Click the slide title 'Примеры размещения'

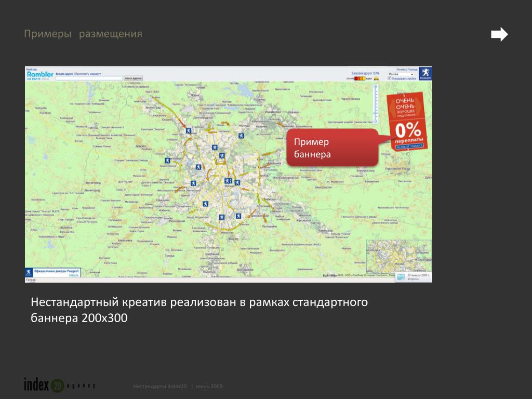click(83, 34)
